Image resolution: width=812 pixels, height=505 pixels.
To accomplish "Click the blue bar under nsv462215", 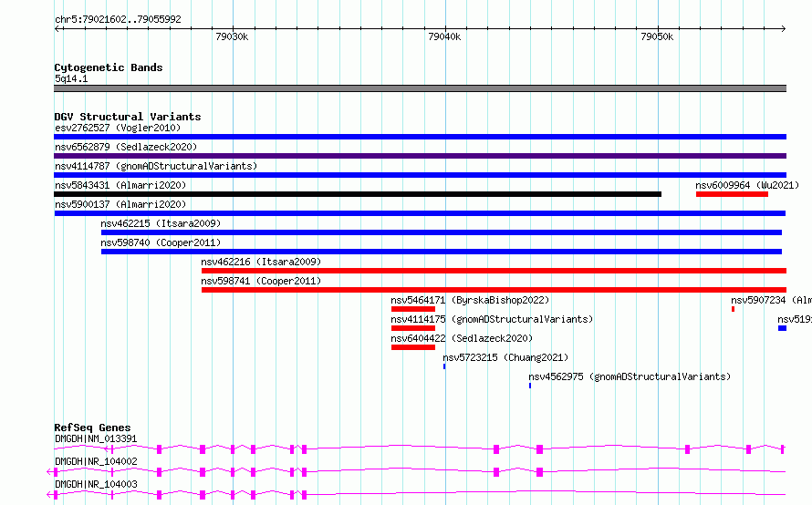I will (x=442, y=232).
